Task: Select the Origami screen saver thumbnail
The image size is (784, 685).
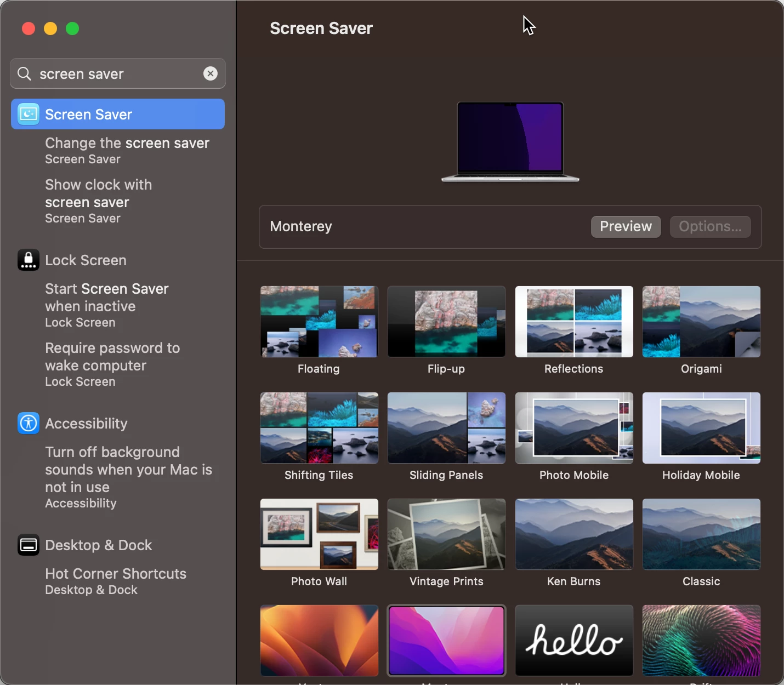Action: click(701, 322)
